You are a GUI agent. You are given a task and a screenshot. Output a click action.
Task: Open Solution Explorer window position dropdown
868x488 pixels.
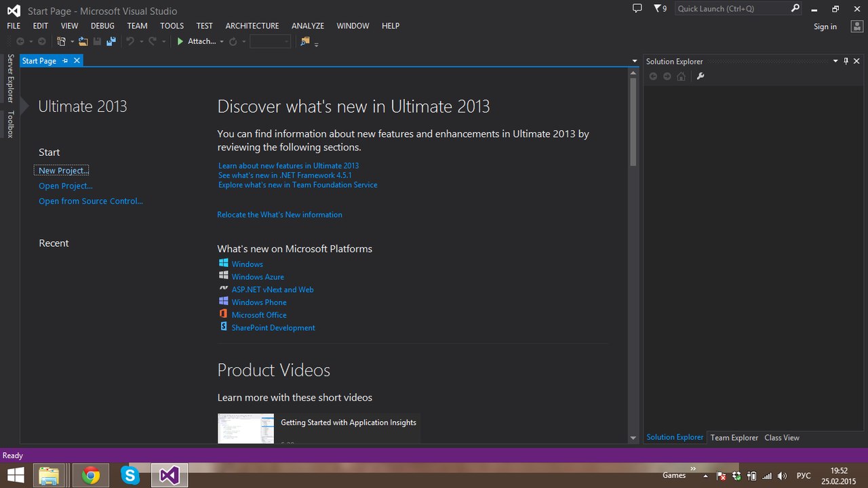pyautogui.click(x=835, y=61)
